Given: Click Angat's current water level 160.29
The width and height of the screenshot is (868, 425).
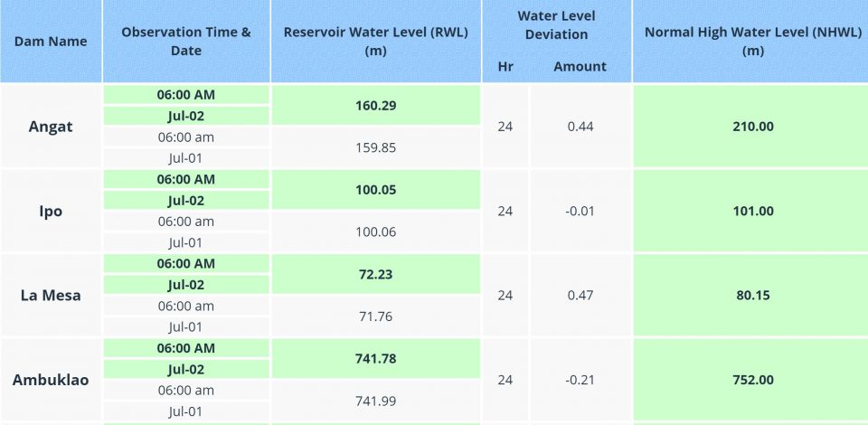Looking at the screenshot, I should pyautogui.click(x=376, y=105).
